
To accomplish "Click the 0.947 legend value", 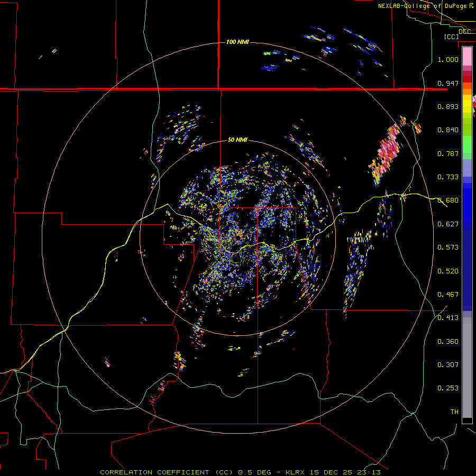I will [448, 83].
